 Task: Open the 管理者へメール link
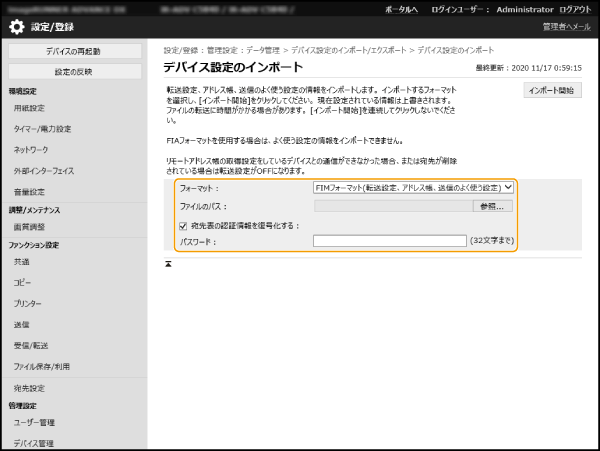click(x=564, y=27)
